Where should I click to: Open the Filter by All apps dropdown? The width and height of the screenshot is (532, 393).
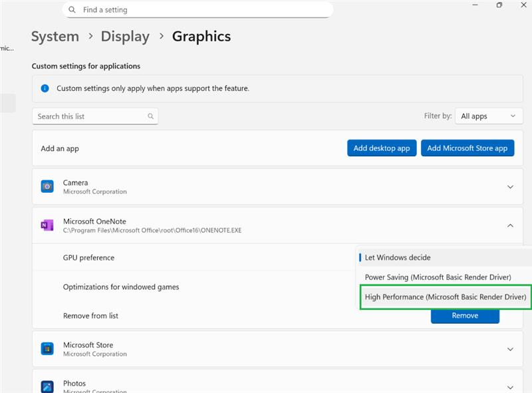(489, 116)
